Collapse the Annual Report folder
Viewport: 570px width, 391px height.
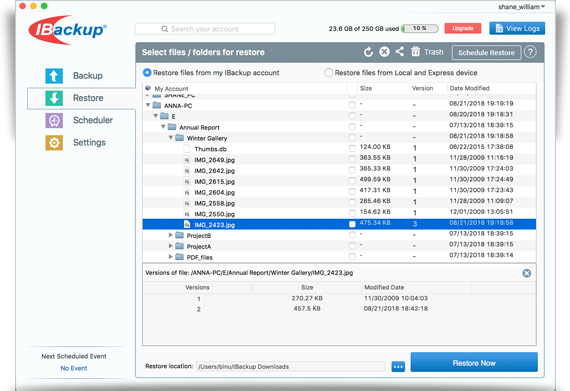point(163,127)
